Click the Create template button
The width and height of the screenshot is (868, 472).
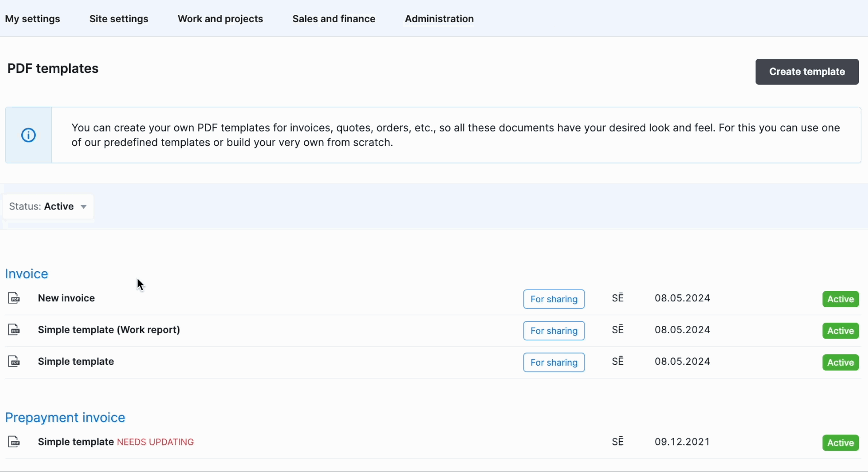807,72
